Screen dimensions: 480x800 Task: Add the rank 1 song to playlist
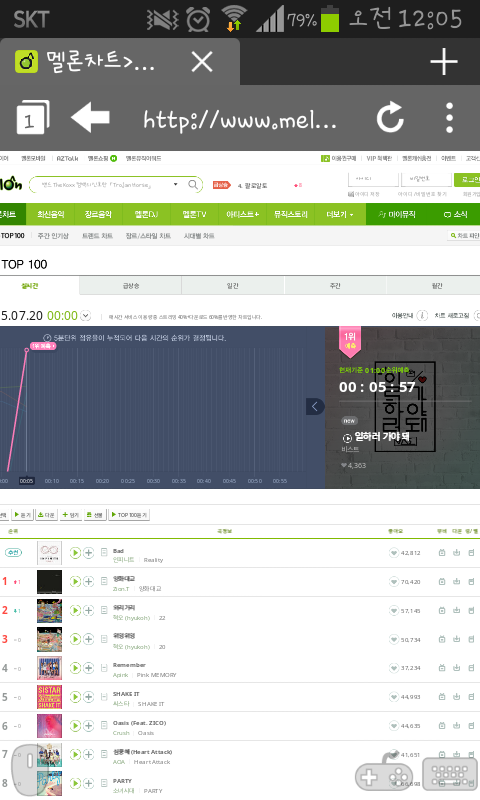tap(88, 582)
